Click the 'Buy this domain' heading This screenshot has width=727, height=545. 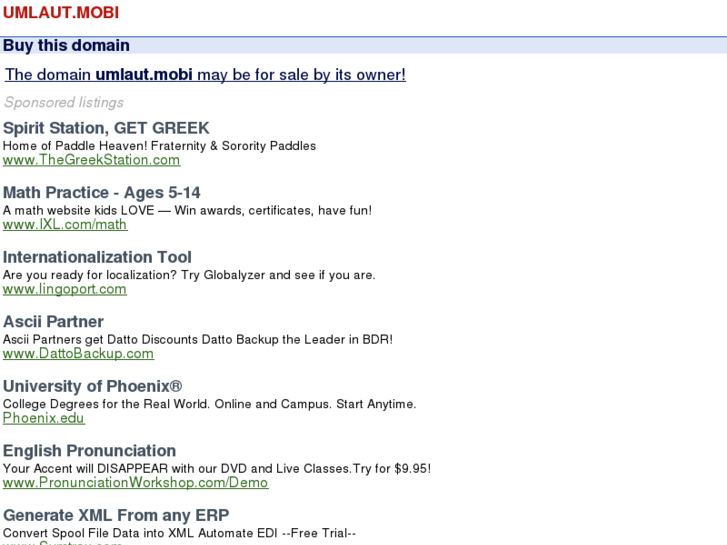66,45
